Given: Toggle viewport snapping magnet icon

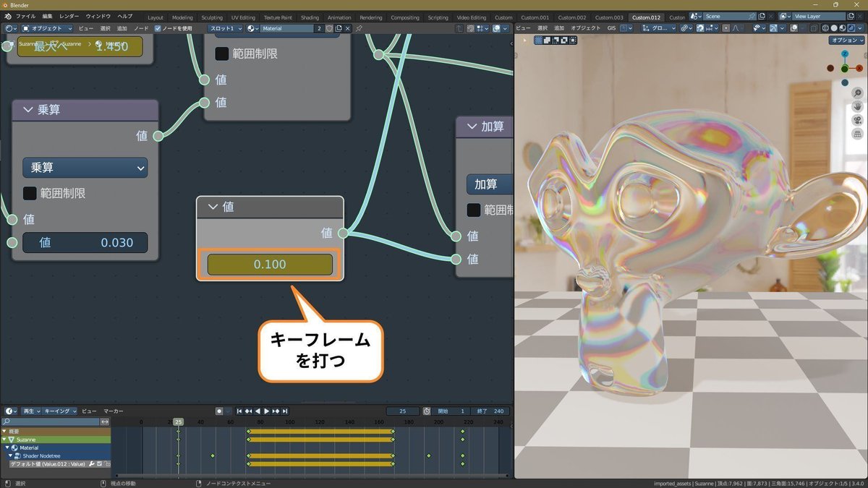Looking at the screenshot, I should click(x=700, y=28).
